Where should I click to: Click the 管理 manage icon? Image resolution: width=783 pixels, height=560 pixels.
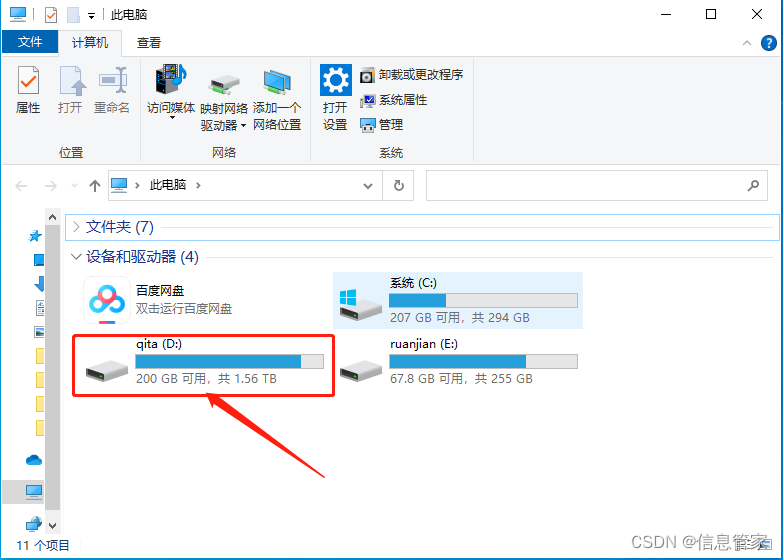367,125
